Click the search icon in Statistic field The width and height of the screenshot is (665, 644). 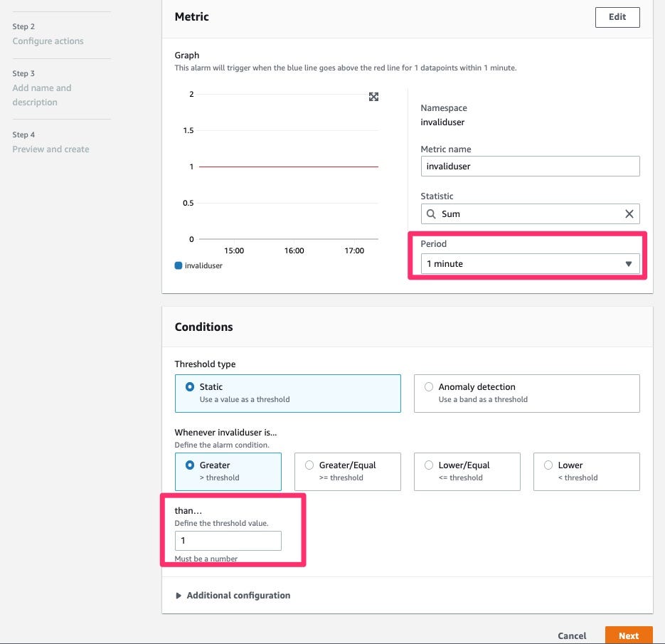431,213
